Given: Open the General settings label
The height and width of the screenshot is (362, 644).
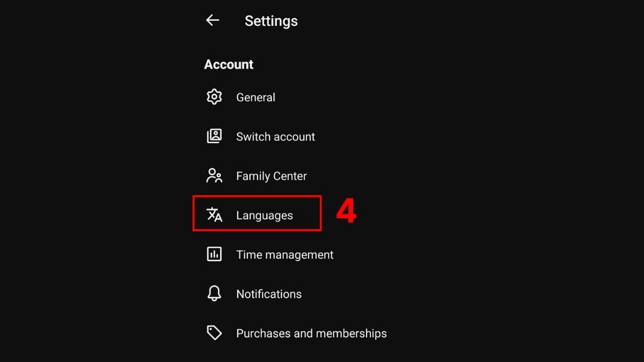Looking at the screenshot, I should (255, 98).
